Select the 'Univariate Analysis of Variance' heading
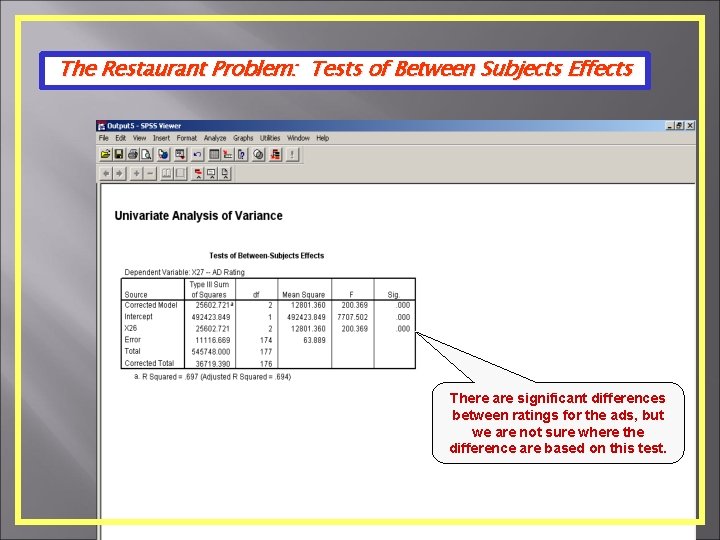Image resolution: width=720 pixels, height=540 pixels. point(198,216)
